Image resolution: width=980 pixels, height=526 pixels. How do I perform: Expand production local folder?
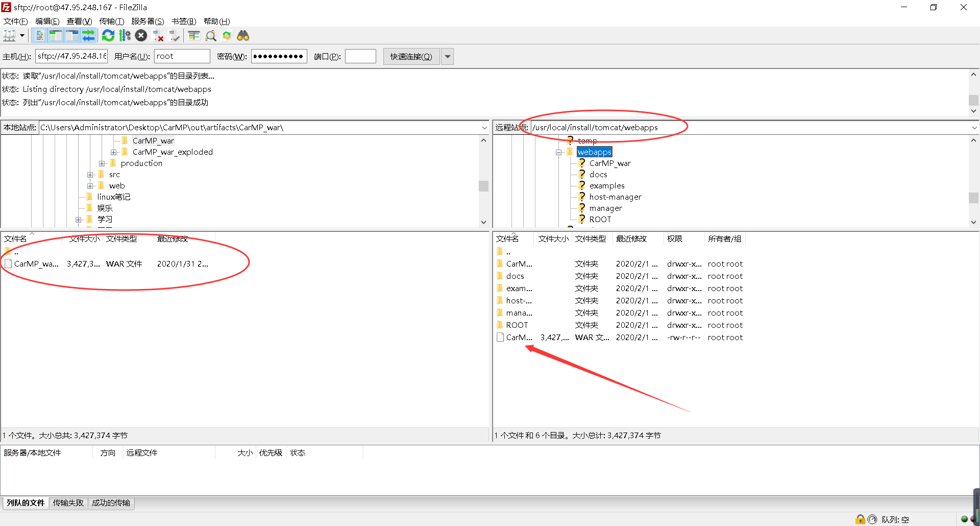pos(102,163)
